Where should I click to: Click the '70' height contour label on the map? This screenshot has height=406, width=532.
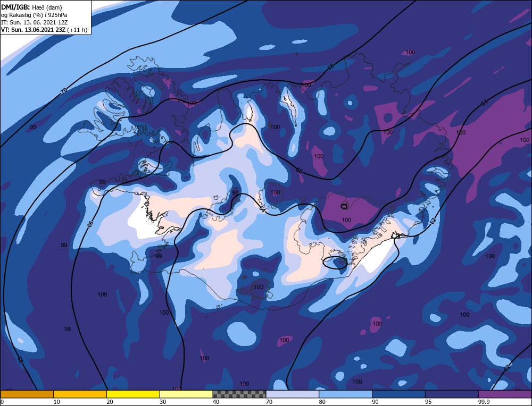(64, 90)
